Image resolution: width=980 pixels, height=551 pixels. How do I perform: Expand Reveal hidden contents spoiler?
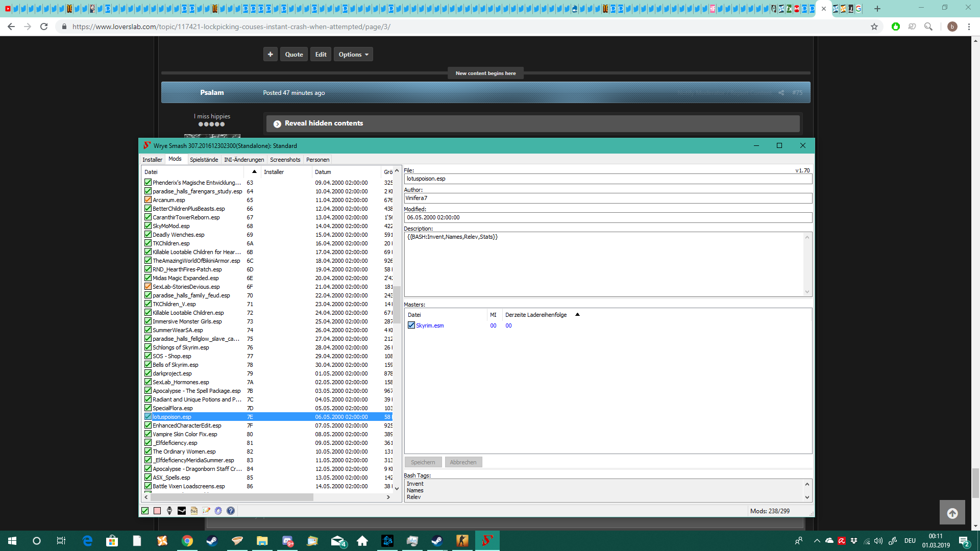[x=533, y=123]
